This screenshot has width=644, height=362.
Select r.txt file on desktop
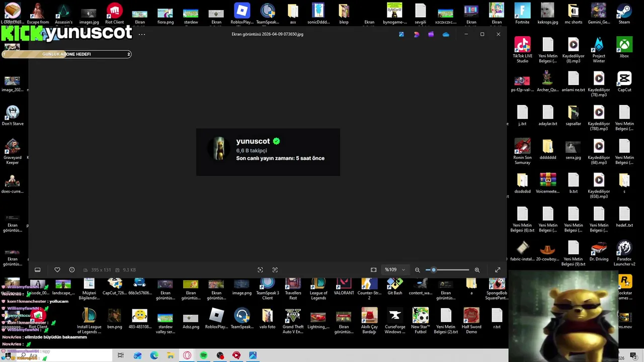497,318
